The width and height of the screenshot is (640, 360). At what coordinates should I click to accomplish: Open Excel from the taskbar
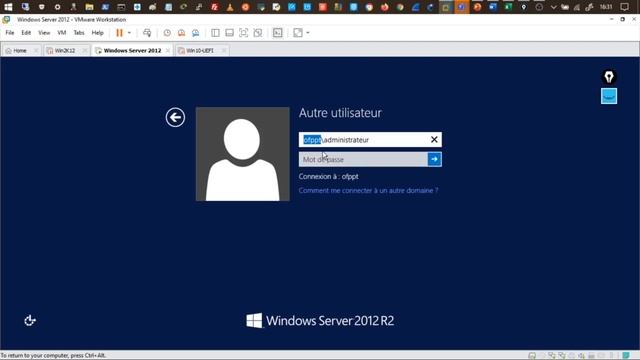(x=508, y=7)
